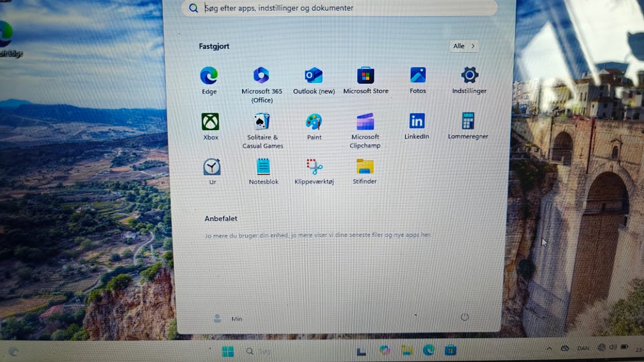644x362 pixels.
Task: Click the Anbefalet heading
Action: tap(221, 219)
